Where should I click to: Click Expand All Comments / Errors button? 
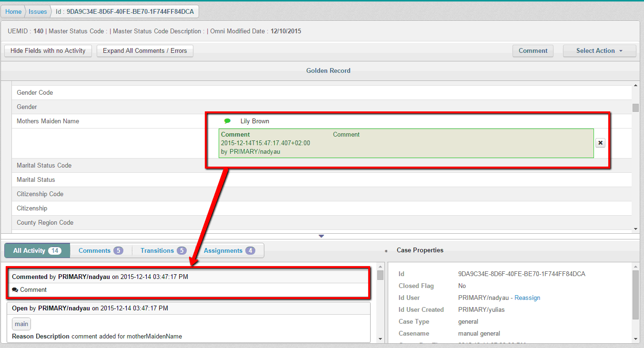[145, 51]
